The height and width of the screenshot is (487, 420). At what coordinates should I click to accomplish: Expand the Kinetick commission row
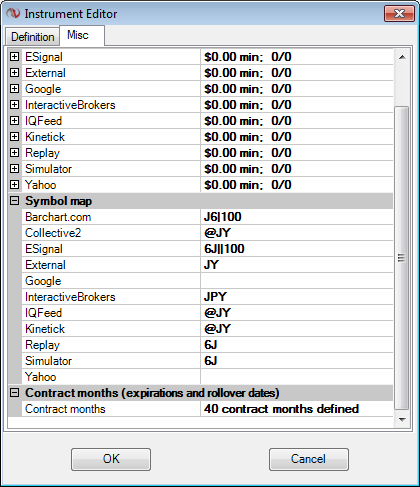point(14,137)
